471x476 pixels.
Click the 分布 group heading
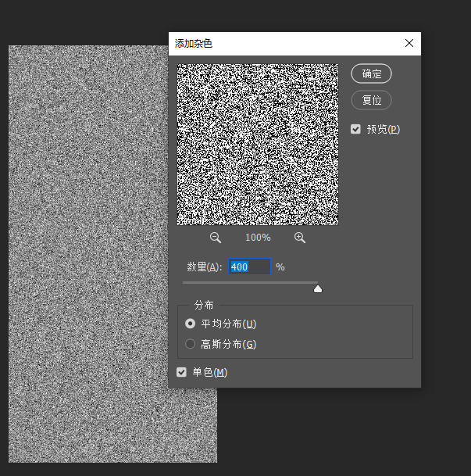coord(204,305)
